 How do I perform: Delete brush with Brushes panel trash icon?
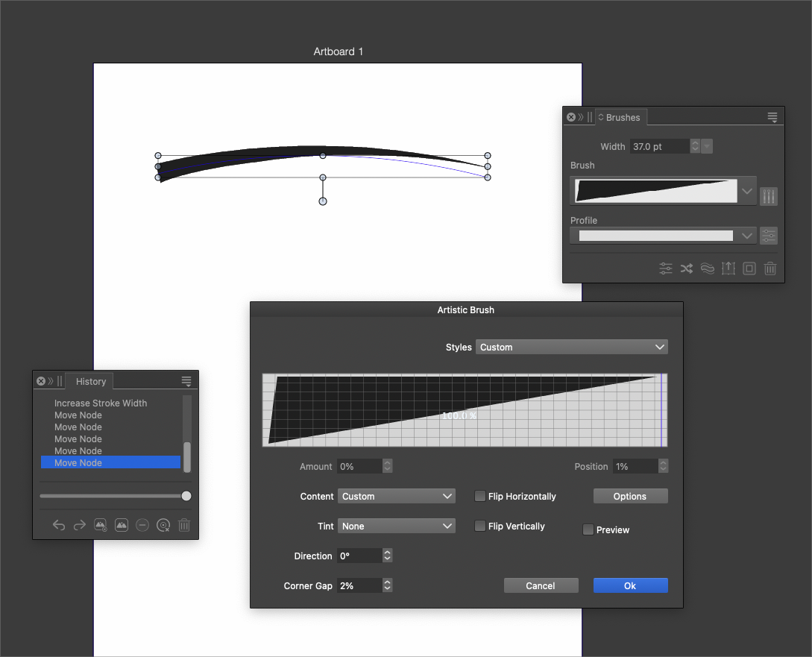point(770,268)
